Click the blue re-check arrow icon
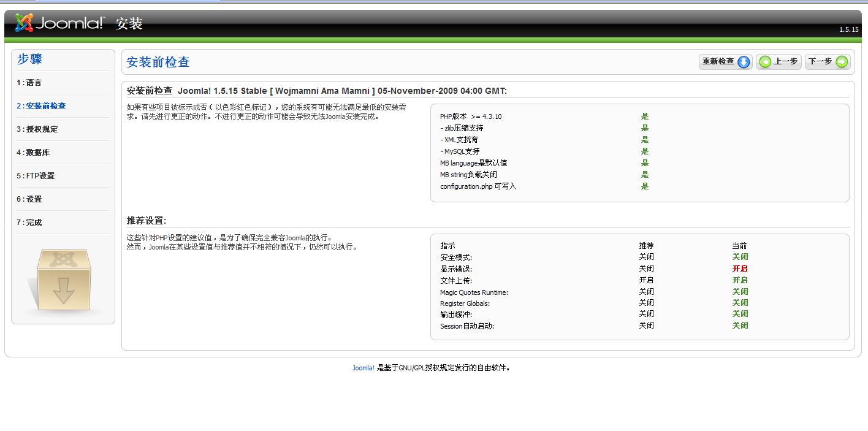 click(744, 62)
